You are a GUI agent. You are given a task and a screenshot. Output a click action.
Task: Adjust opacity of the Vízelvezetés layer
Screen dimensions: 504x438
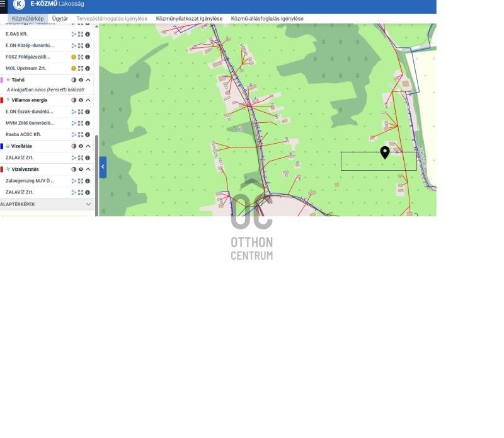[x=74, y=170]
